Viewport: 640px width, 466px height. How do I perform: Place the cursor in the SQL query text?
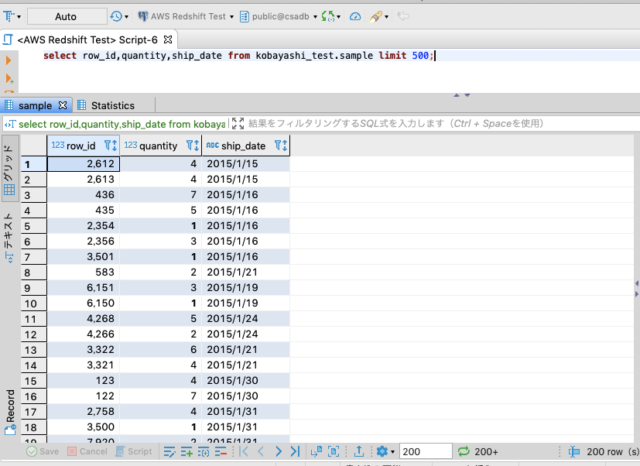[x=238, y=55]
